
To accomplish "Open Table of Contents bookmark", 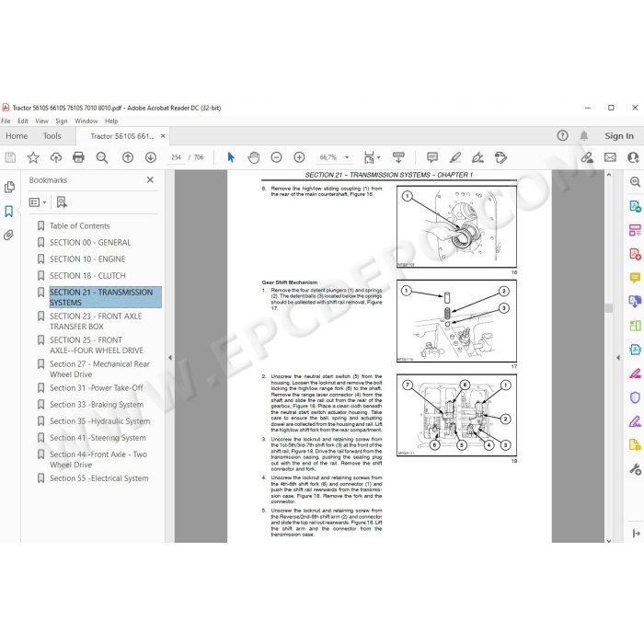I will [80, 226].
